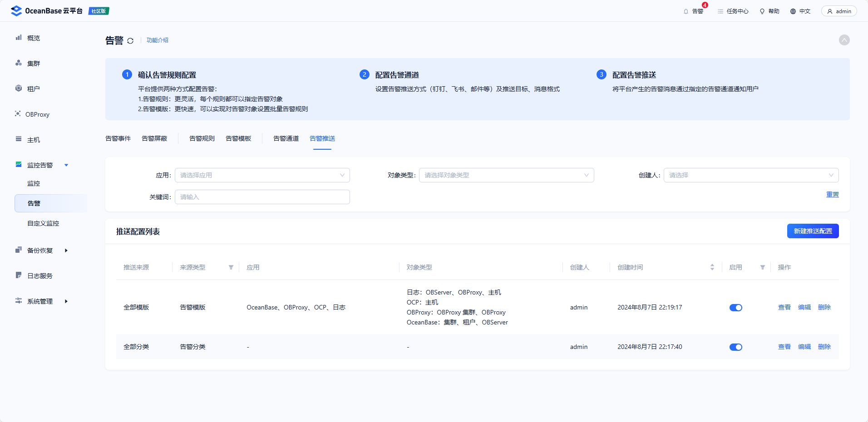Click 删除 for the 全部模版 row
This screenshot has height=422, width=868.
824,307
